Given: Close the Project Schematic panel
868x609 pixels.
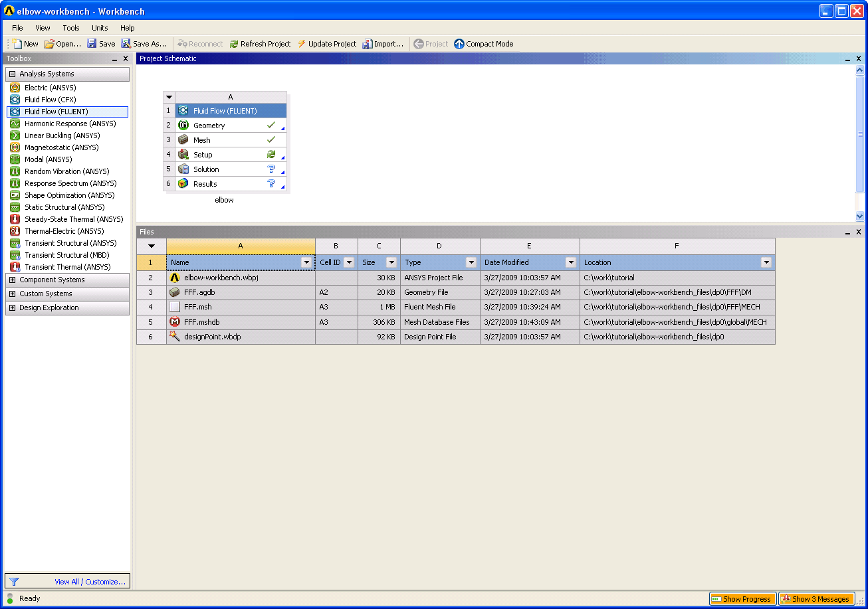Looking at the screenshot, I should 859,59.
